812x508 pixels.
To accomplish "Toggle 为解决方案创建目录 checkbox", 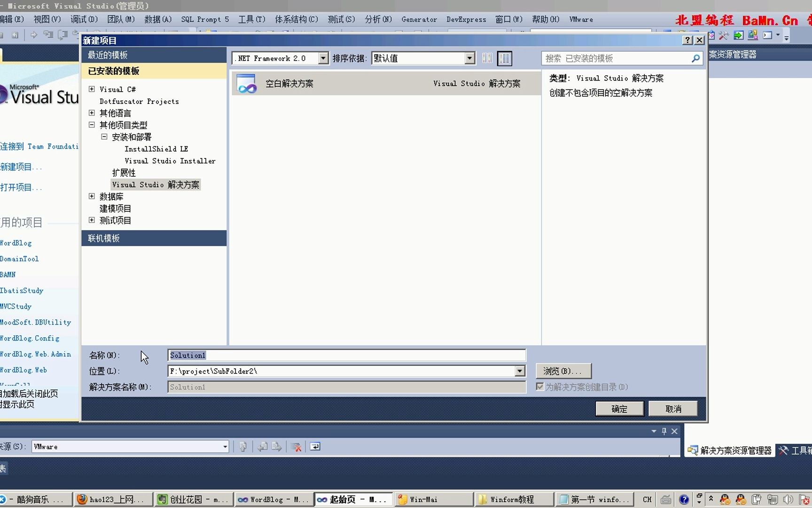I will [540, 387].
